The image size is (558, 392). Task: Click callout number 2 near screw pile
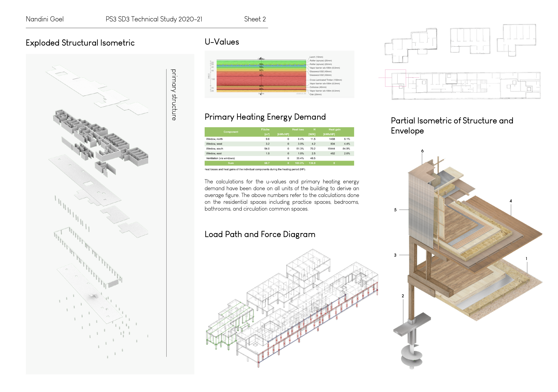pyautogui.click(x=403, y=296)
